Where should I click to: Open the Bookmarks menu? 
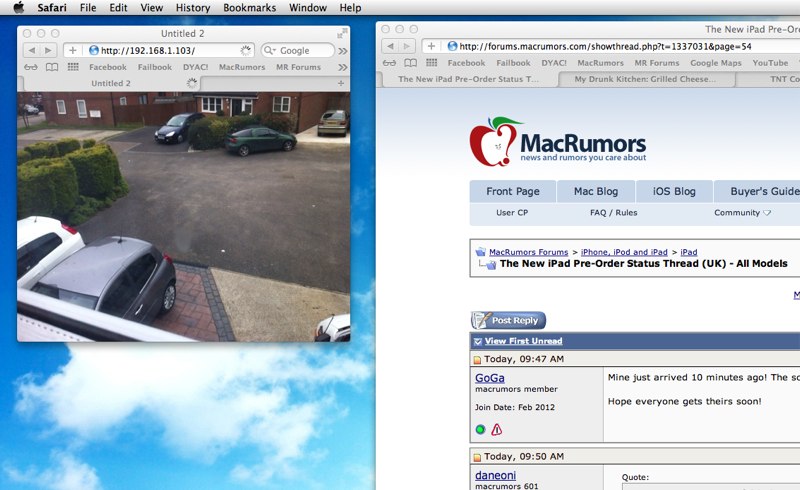point(249,8)
